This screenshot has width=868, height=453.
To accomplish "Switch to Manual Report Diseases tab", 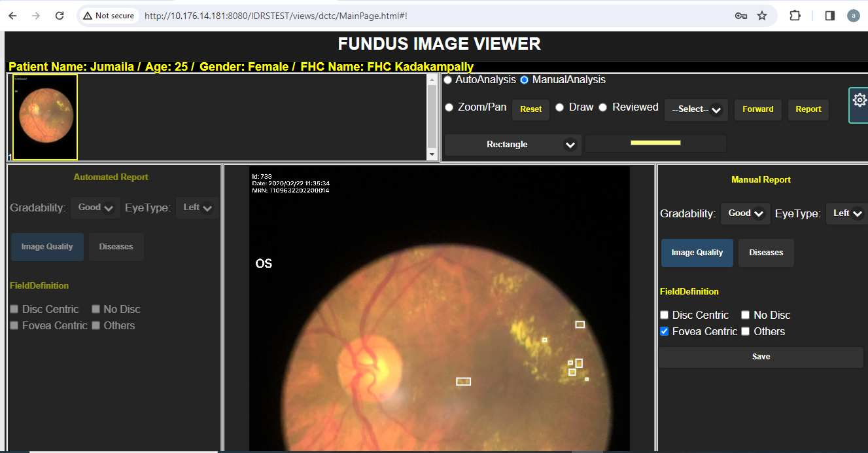I will click(766, 253).
